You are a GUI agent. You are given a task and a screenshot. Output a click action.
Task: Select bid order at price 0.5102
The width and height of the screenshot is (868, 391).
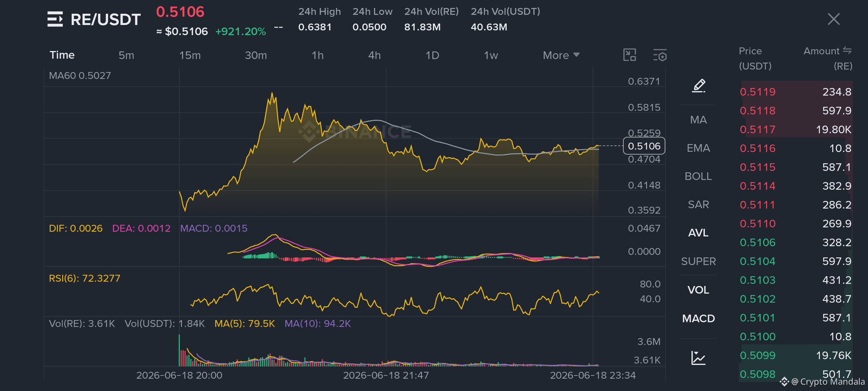tap(796, 299)
